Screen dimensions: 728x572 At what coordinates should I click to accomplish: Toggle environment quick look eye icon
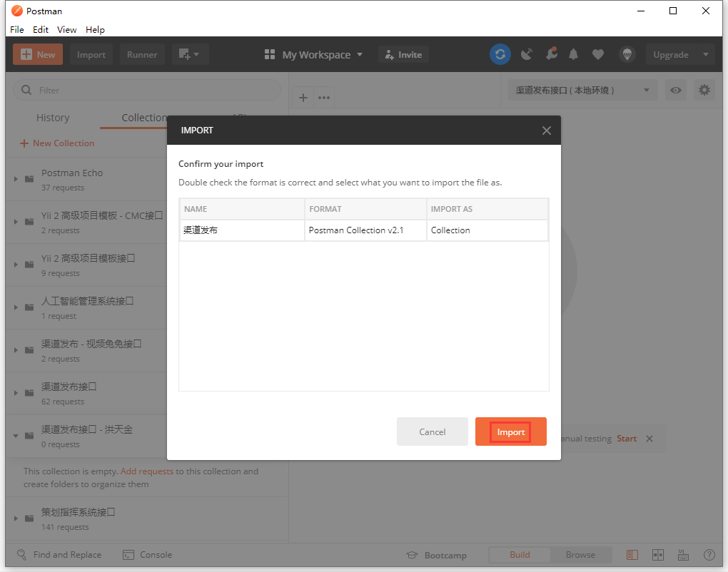675,90
